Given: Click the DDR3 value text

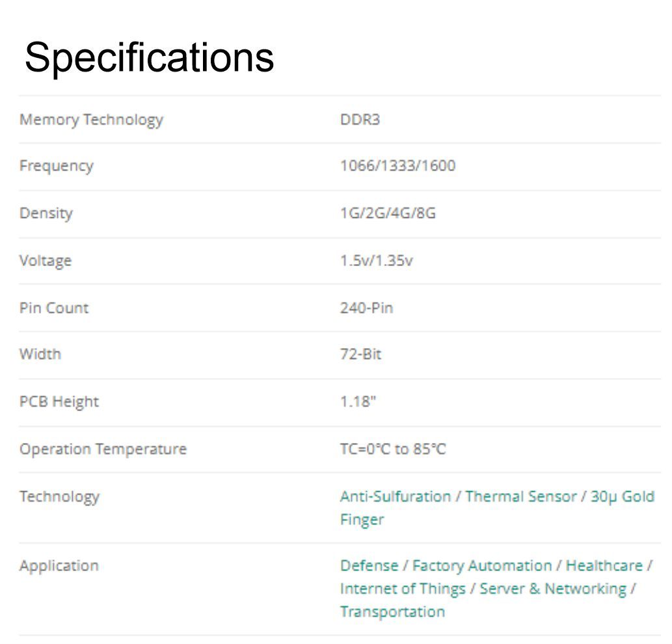Looking at the screenshot, I should (x=360, y=120).
